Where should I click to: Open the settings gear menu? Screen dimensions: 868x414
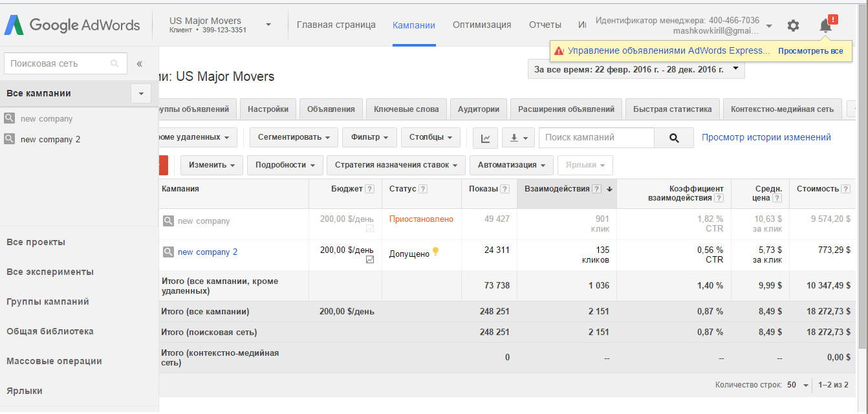click(x=793, y=26)
